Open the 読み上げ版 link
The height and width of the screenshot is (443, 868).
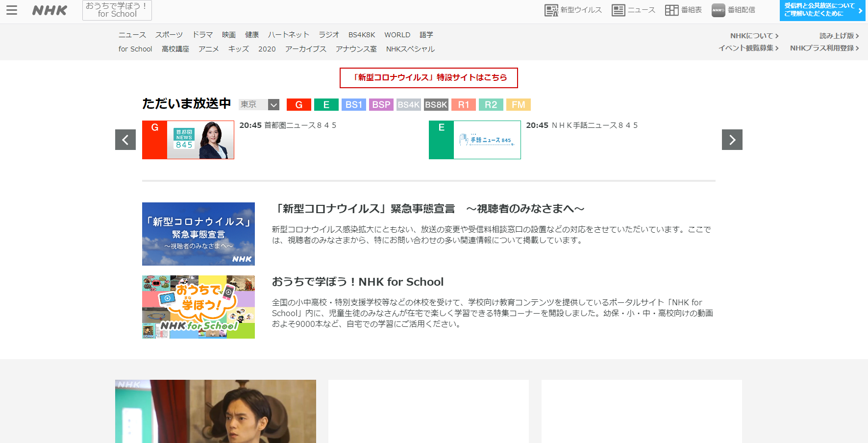839,36
